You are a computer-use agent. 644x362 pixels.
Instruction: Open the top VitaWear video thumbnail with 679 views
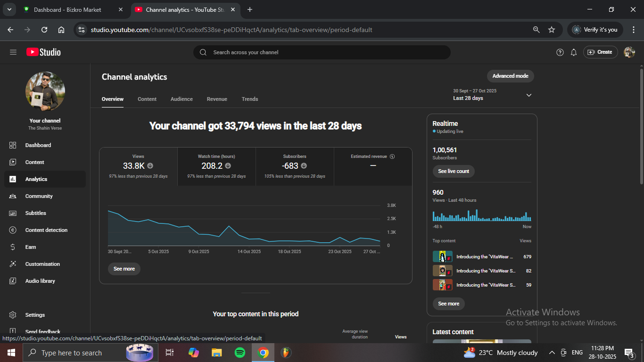[442, 257]
